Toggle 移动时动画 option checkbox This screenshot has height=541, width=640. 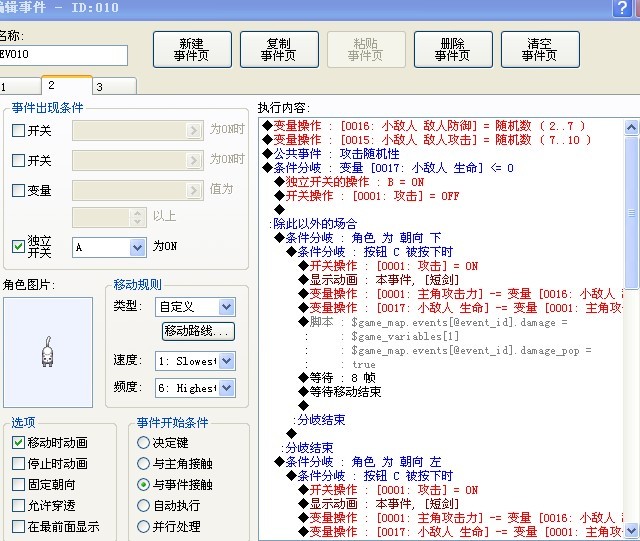18,443
